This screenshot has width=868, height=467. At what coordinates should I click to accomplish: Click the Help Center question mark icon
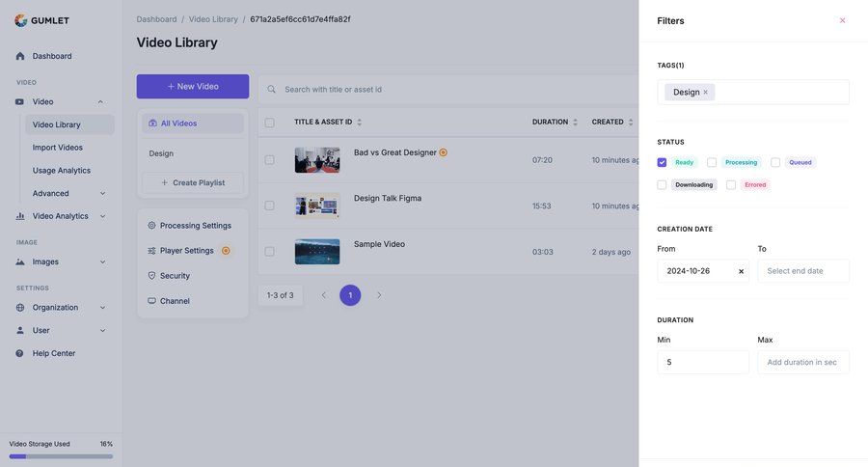20,353
